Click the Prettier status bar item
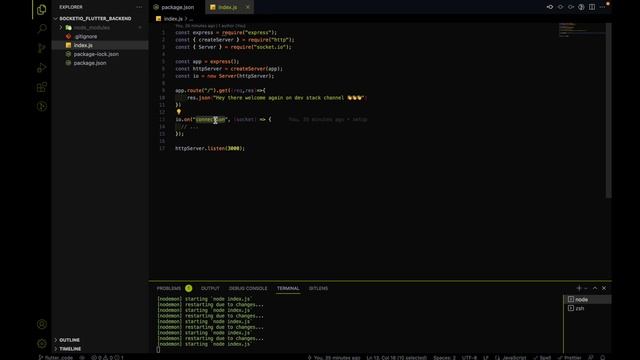 point(569,357)
